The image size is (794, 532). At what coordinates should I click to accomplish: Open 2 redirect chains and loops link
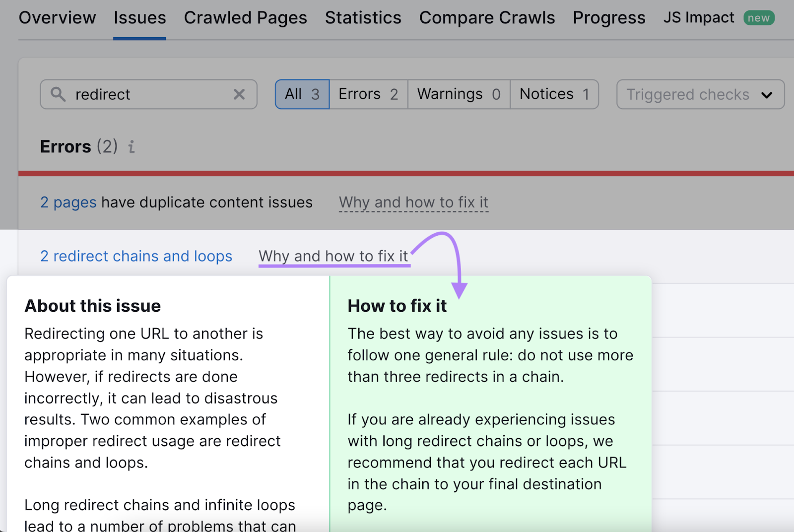[136, 256]
